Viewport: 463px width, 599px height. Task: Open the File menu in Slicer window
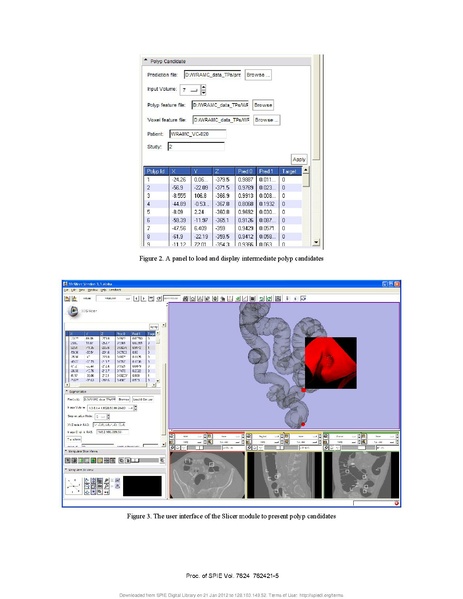pyautogui.click(x=66, y=290)
